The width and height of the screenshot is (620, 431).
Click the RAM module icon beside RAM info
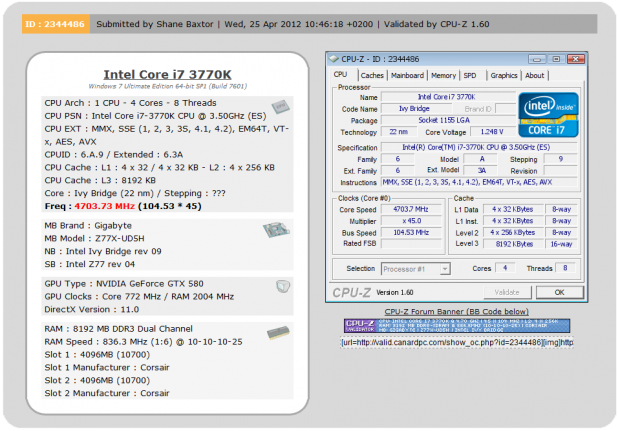[278, 333]
